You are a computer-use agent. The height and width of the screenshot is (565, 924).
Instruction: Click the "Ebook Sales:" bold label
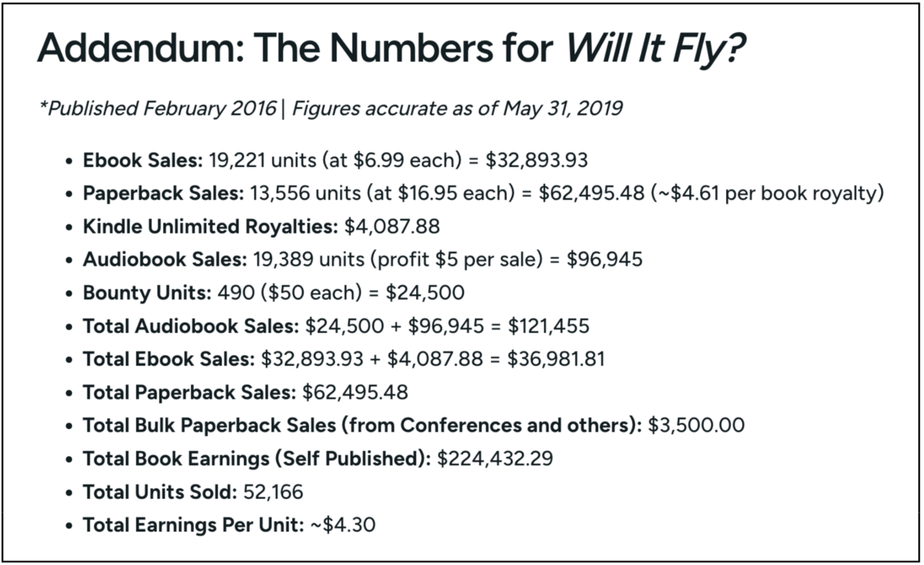tap(143, 160)
